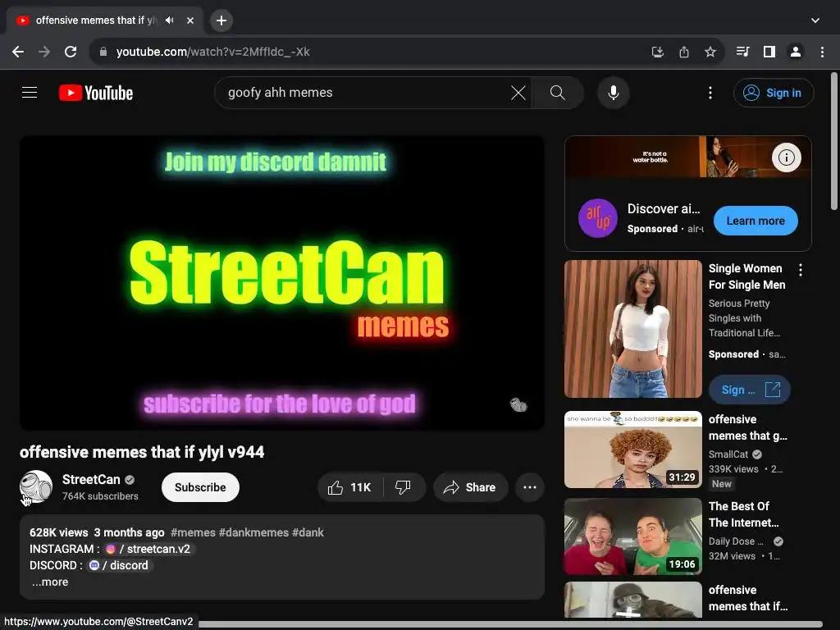Play The Best Of The Internet thumbnail
Image resolution: width=840 pixels, height=630 pixels.
[633, 536]
